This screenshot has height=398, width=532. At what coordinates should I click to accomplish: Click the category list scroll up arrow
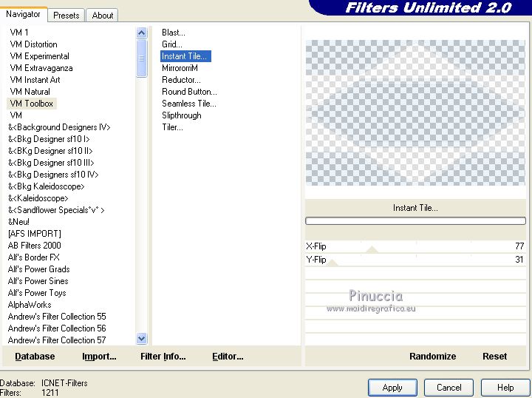(x=141, y=33)
